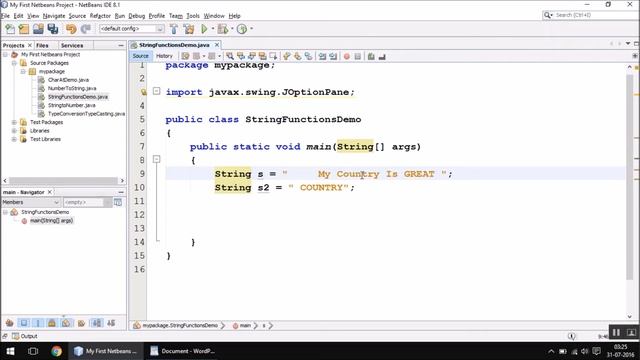This screenshot has height=360, width=640.
Task: Select the StringFunctionsDemo.java editor tab
Action: pos(174,45)
